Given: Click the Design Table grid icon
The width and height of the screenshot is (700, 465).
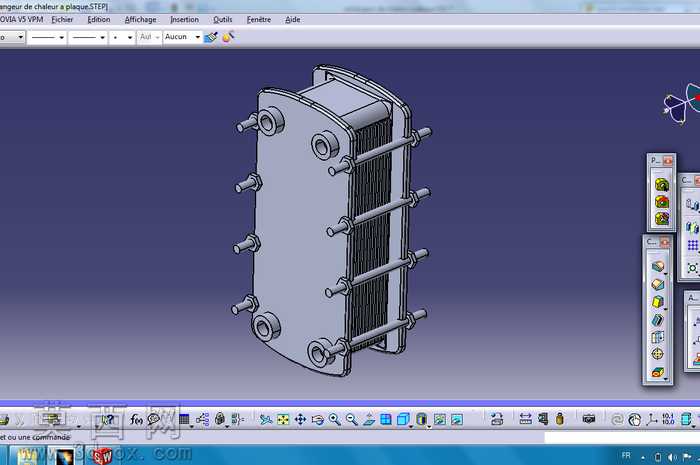Looking at the screenshot, I should point(184,419).
